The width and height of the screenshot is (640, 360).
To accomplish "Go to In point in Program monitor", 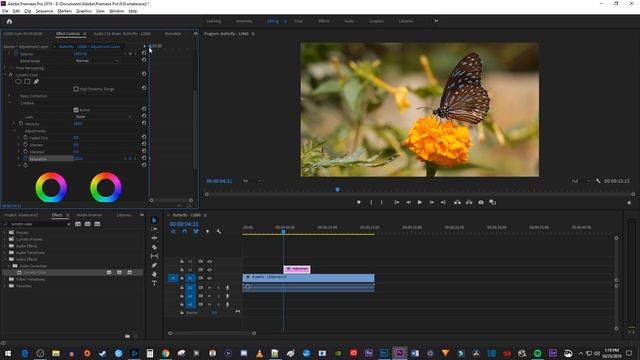I will (396, 202).
